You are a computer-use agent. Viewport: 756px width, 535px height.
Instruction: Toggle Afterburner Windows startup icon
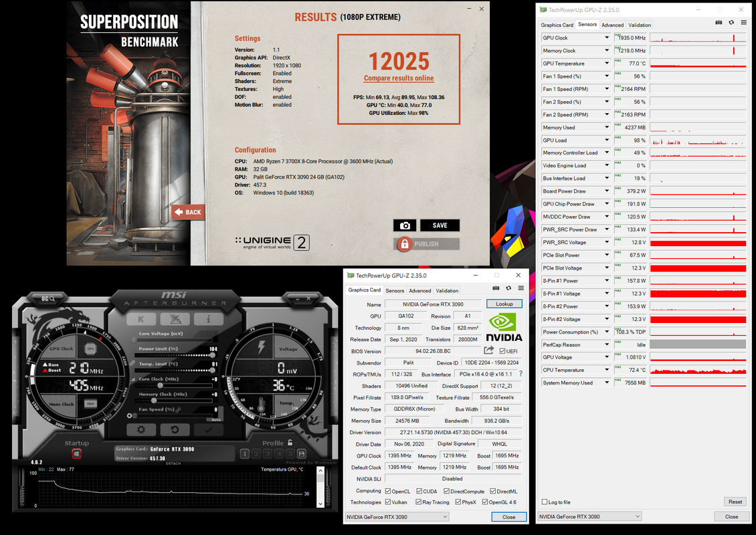pyautogui.click(x=76, y=453)
